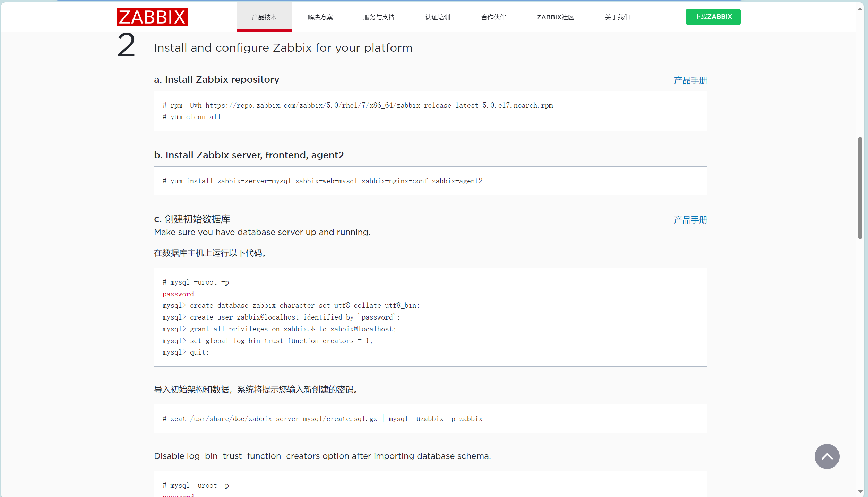Viewport: 868px width, 497px height.
Task: Open the ZABBIX社区 menu
Action: coord(555,17)
